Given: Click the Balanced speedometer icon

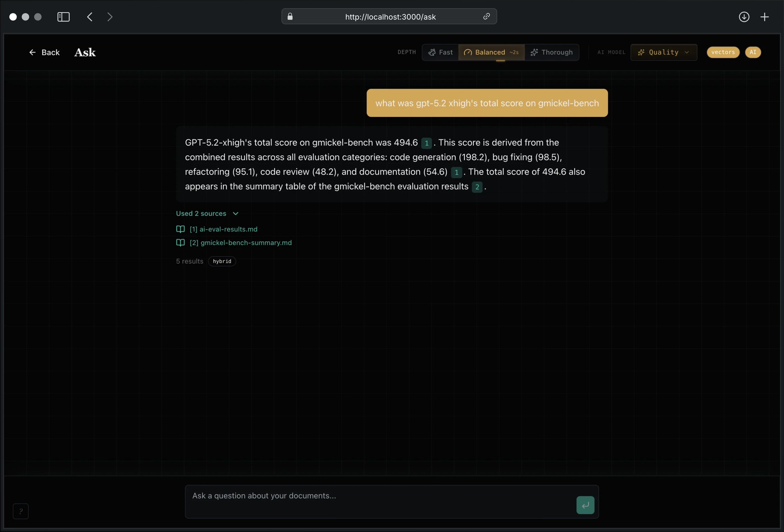Looking at the screenshot, I should pyautogui.click(x=469, y=52).
